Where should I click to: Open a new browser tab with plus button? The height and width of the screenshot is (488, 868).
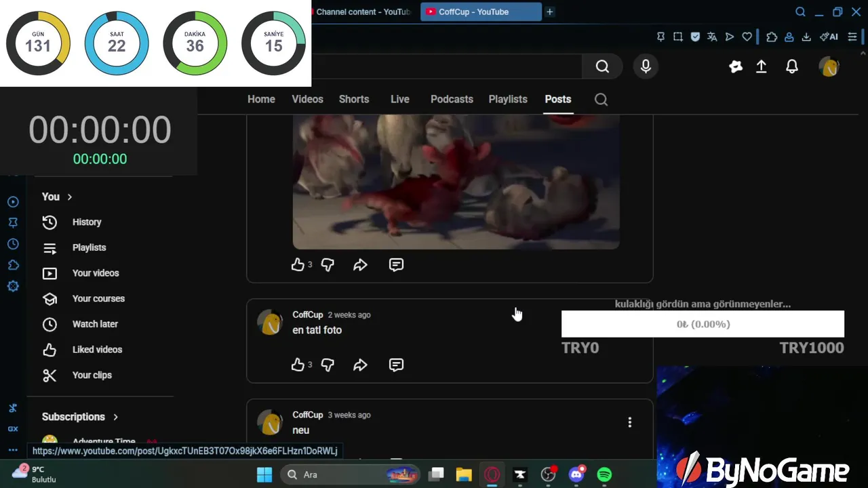(x=550, y=12)
